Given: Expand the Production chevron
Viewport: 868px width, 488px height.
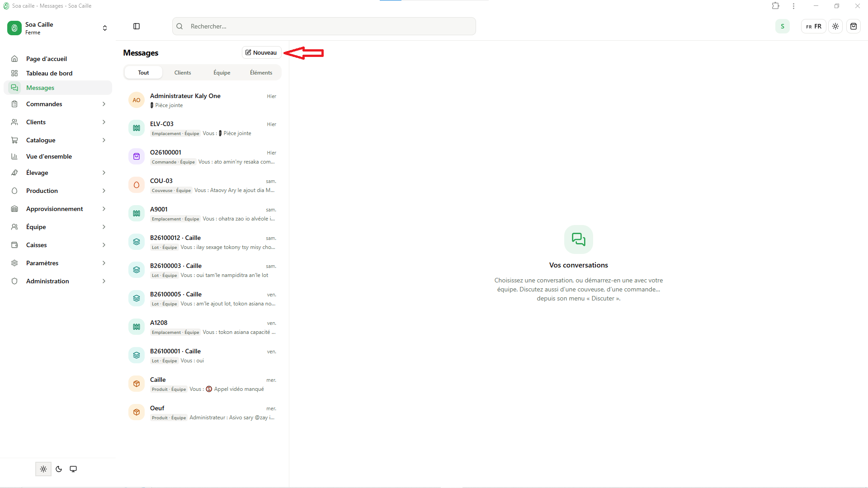Looking at the screenshot, I should pos(104,191).
